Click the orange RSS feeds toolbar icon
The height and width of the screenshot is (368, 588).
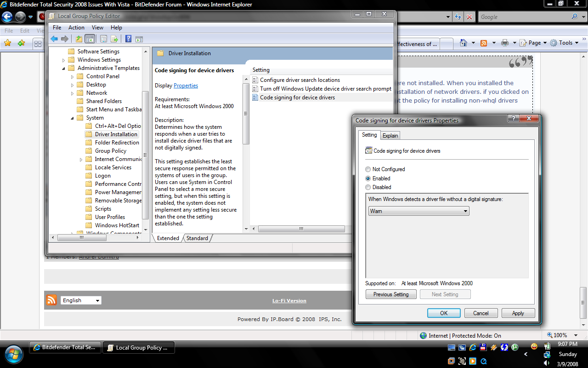click(x=483, y=43)
